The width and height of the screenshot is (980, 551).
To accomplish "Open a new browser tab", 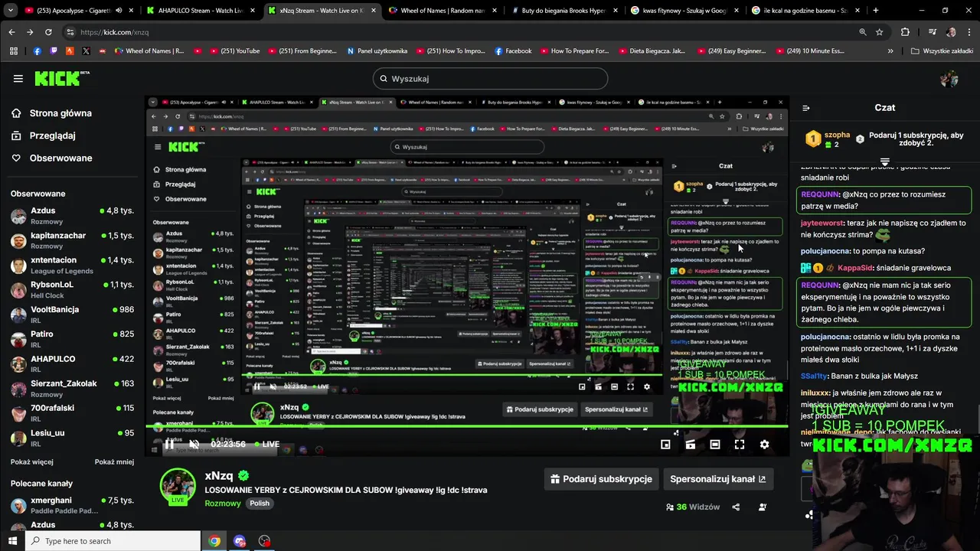I will coord(876,11).
